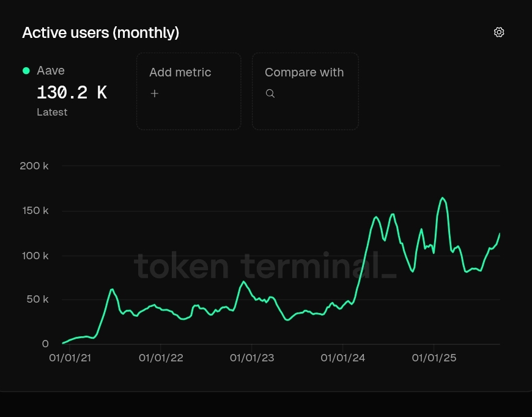Choose the 01/01/25 x-axis date label

[434, 358]
